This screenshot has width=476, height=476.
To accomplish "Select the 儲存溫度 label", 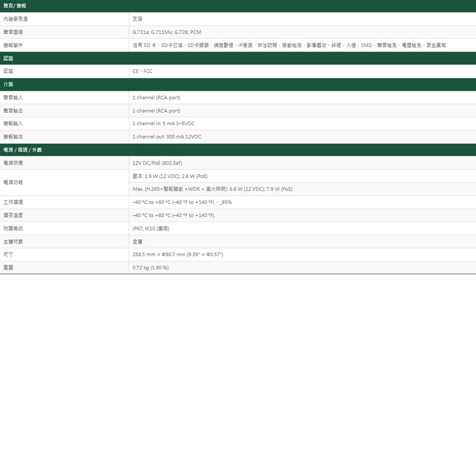I will click(13, 215).
